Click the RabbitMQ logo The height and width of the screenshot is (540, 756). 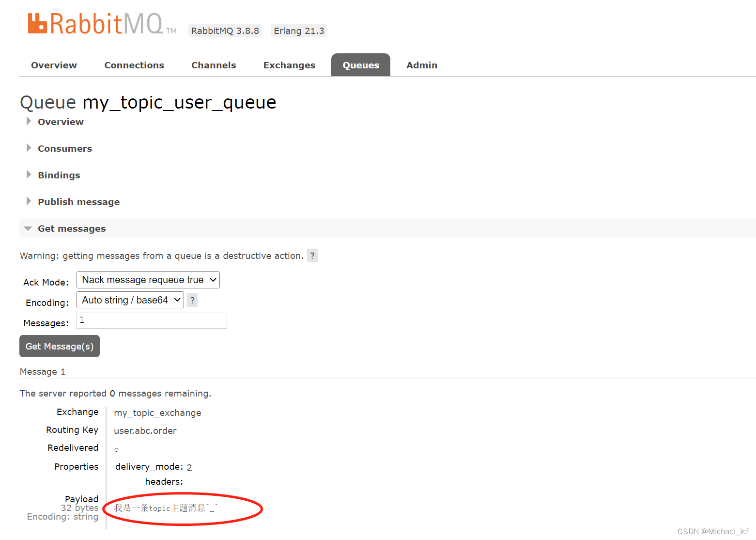(102, 24)
